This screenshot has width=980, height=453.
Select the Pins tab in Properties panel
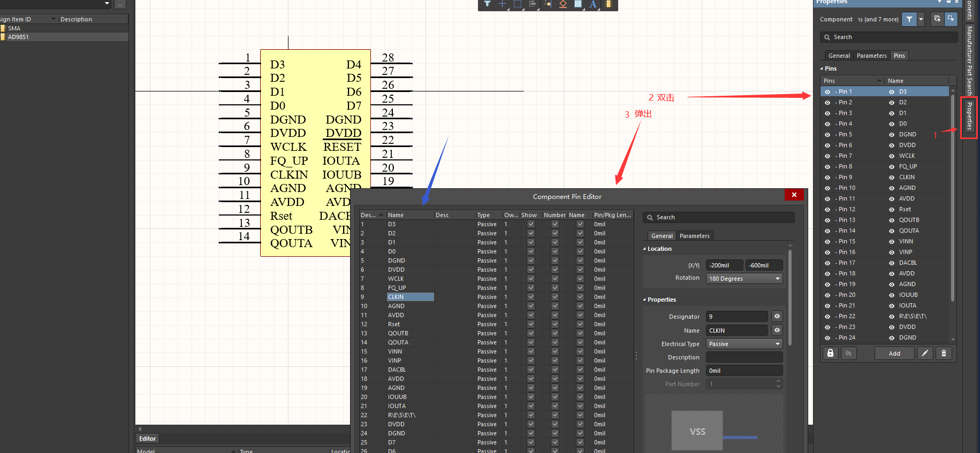[899, 56]
